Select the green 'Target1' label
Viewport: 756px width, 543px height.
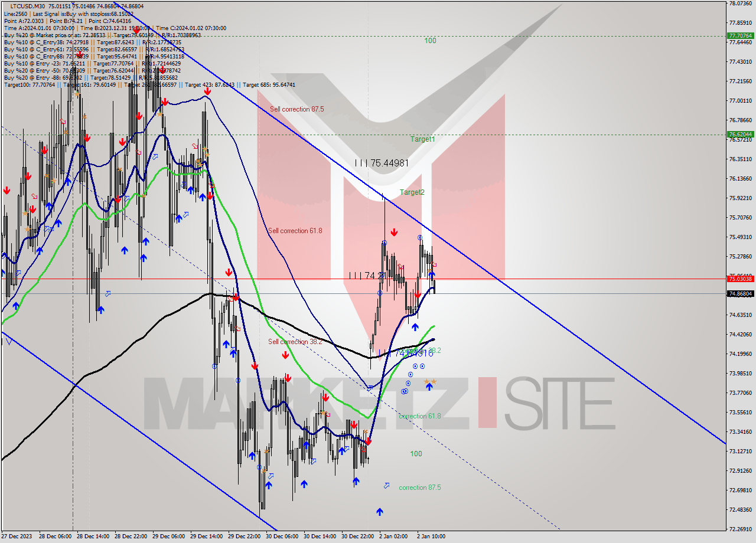click(x=423, y=139)
